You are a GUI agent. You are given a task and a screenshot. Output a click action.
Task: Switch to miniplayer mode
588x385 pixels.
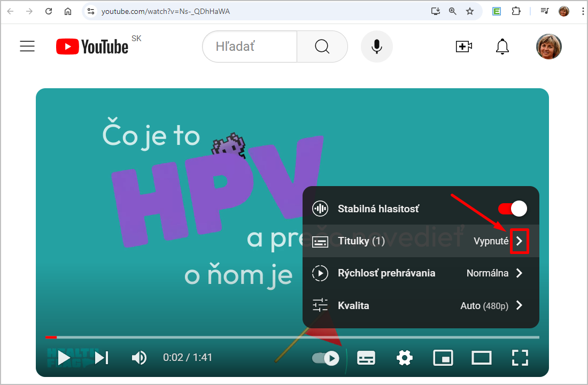coord(443,358)
